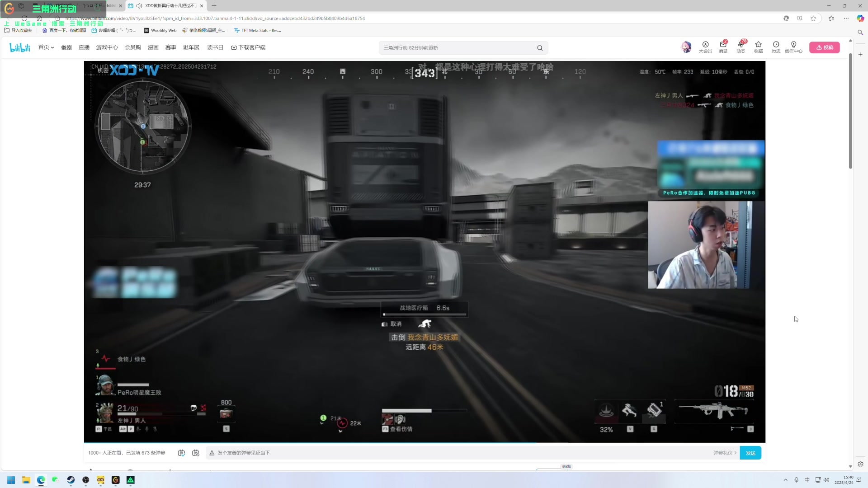Open the 导入收藏夹 bookmark item
Screen dimensions: 868x488
click(x=18, y=30)
